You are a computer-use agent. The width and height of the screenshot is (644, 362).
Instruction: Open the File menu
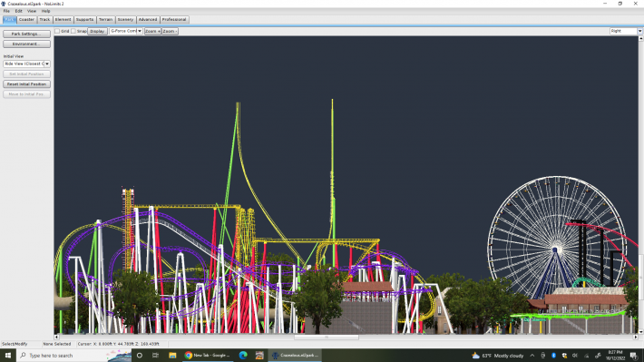tap(6, 11)
